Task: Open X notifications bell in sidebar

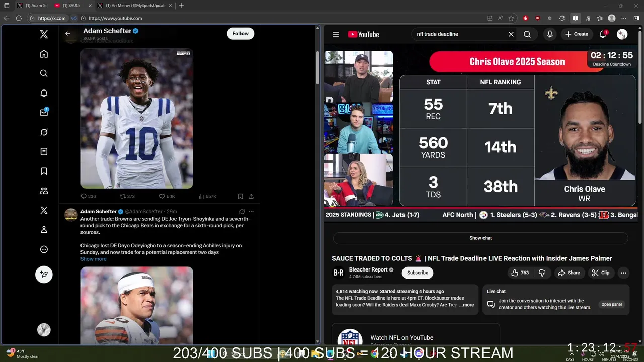Action: 44,93
